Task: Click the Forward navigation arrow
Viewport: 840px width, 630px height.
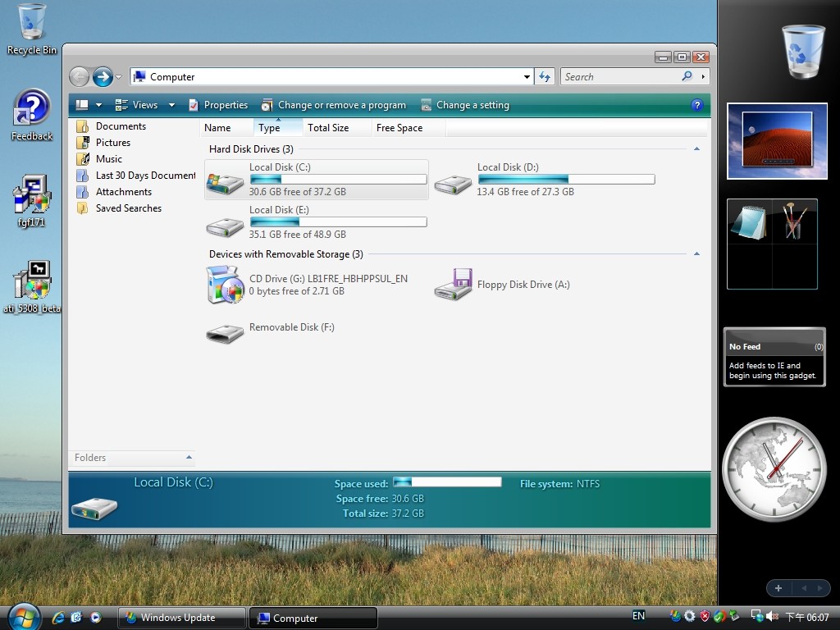Action: [103, 76]
